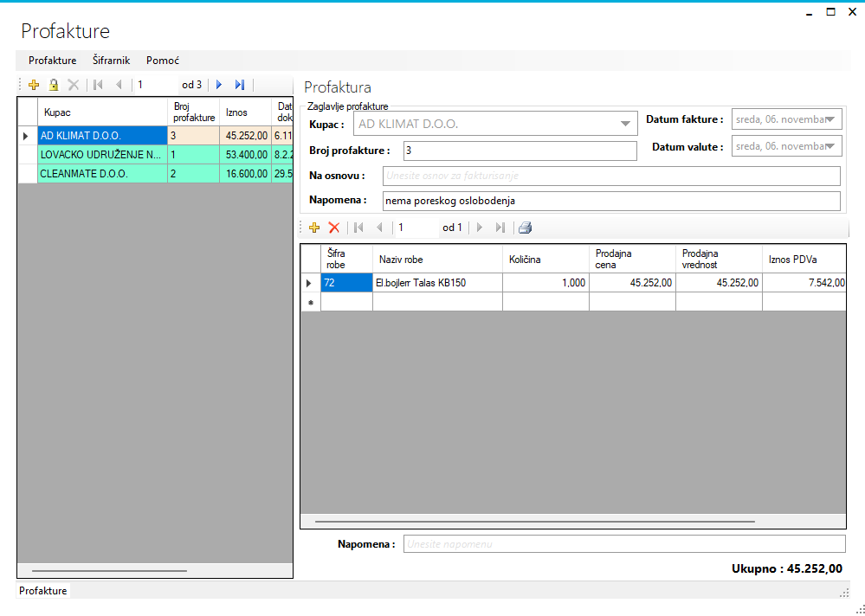Select the CLEANMATE D.O.O. row
Screen dimensions: 865x616
[x=101, y=174]
